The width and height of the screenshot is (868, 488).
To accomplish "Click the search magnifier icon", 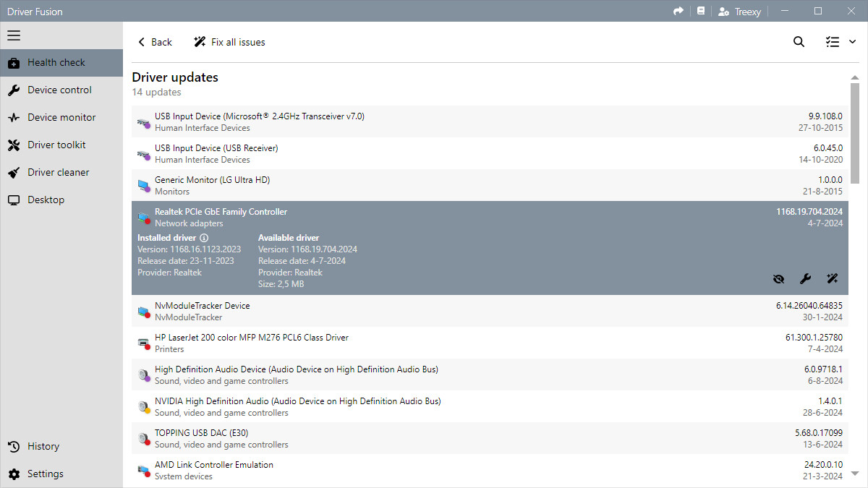I will (x=799, y=42).
